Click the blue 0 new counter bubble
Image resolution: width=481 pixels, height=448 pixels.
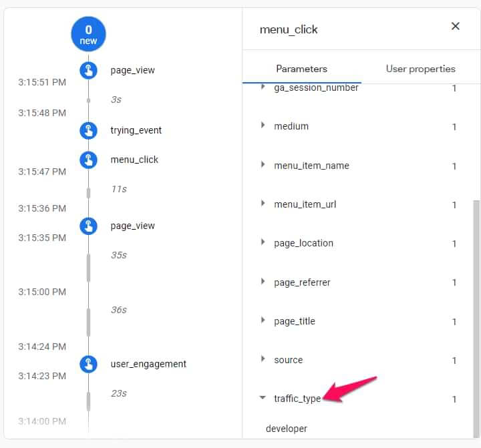[88, 35]
